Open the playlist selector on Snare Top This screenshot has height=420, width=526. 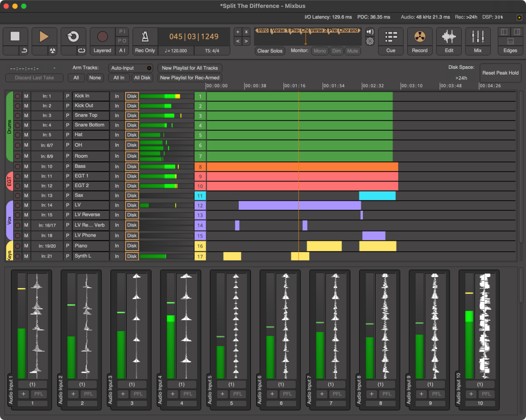click(67, 115)
